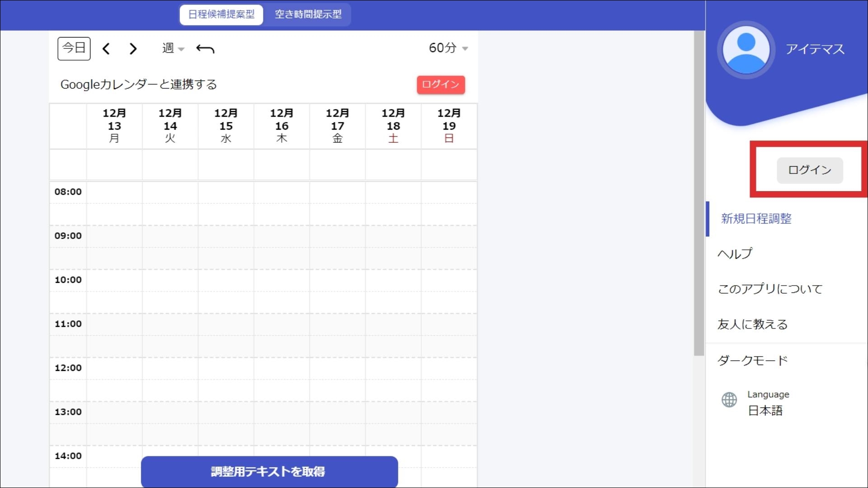Image resolution: width=868 pixels, height=488 pixels.
Task: Click the globe Language icon
Action: tap(729, 400)
